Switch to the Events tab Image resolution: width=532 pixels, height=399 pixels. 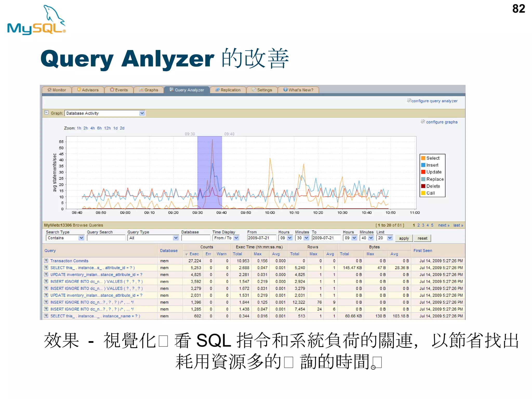pyautogui.click(x=119, y=90)
